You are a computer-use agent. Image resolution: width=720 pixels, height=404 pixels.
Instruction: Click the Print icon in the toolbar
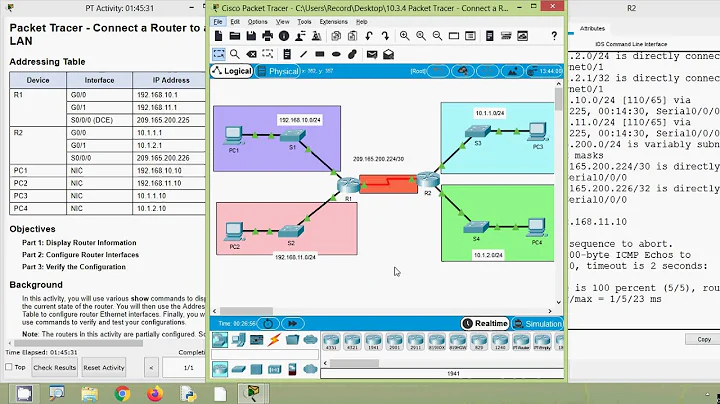267,36
